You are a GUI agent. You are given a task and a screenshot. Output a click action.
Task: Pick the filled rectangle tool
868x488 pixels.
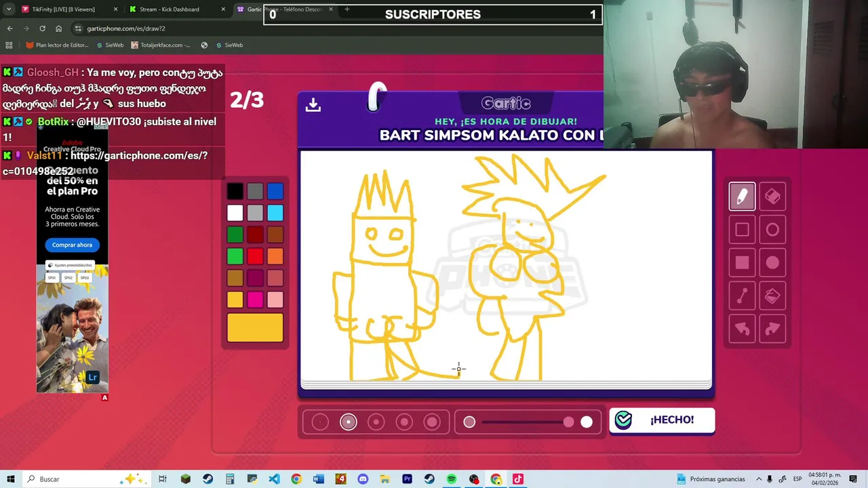[742, 263]
